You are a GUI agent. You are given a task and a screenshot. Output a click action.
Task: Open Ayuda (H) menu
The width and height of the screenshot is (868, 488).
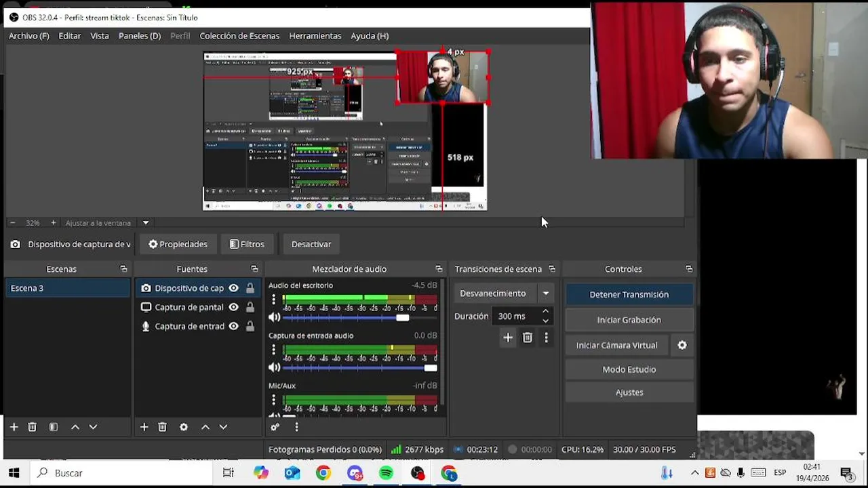(x=370, y=36)
